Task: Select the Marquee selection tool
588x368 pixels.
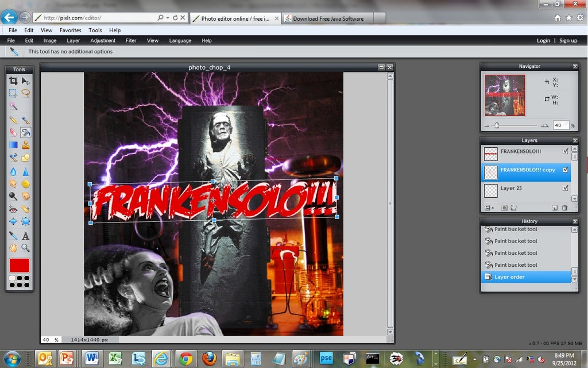Action: click(x=13, y=93)
